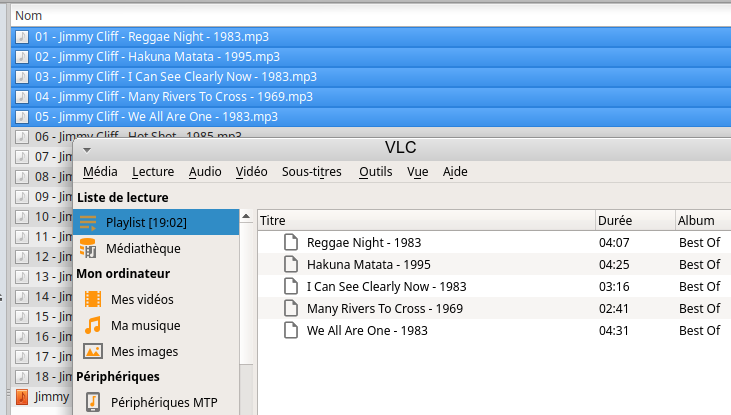Click Best Of album cell for We All Are One
Viewport: 731px width, 415px height.
point(700,330)
